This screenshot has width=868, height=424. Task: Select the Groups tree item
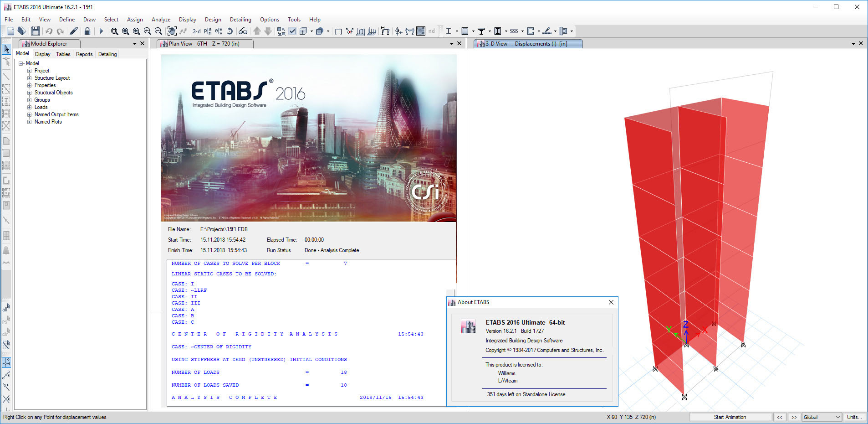click(42, 100)
